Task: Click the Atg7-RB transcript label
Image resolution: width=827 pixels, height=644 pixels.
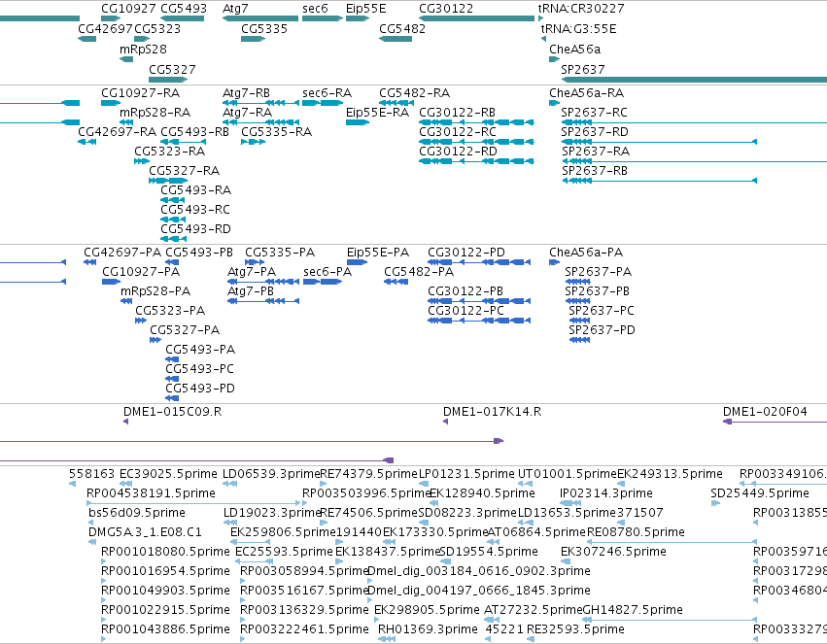Action: pyautogui.click(x=246, y=93)
